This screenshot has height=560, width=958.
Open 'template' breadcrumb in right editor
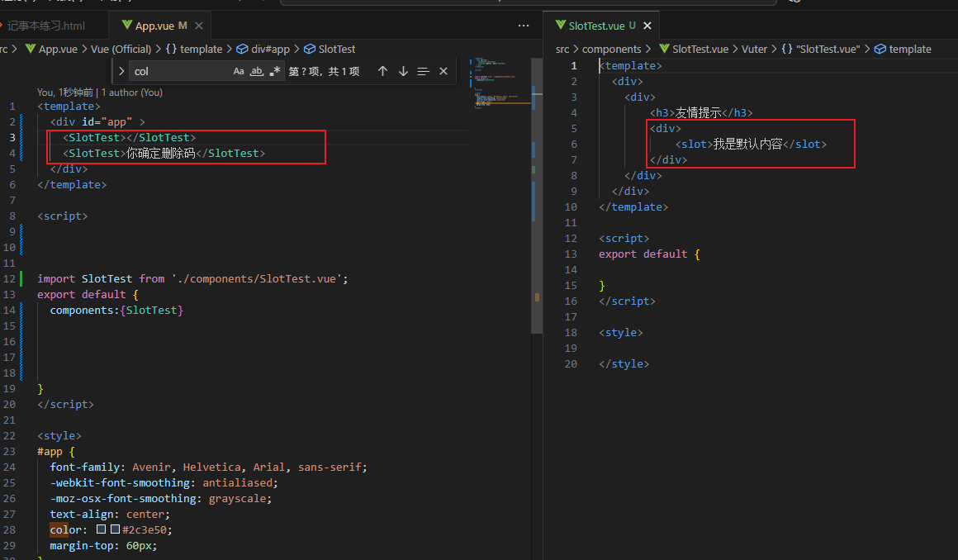click(910, 49)
